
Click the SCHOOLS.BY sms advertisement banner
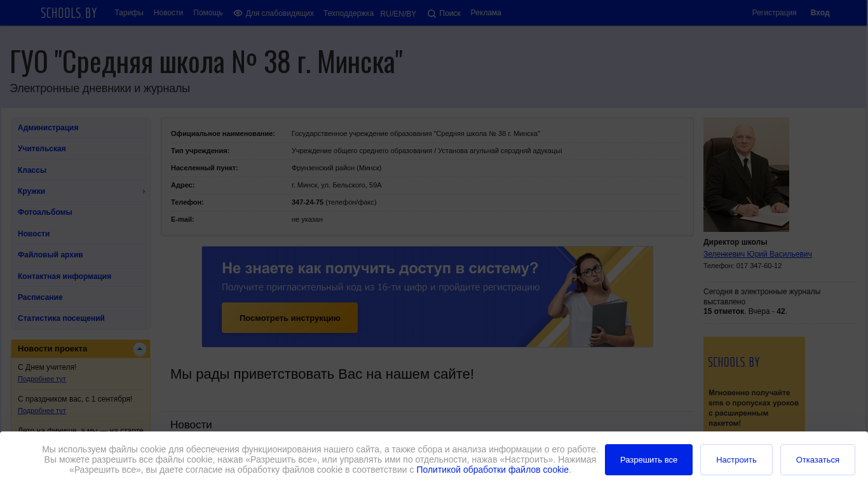point(754,384)
